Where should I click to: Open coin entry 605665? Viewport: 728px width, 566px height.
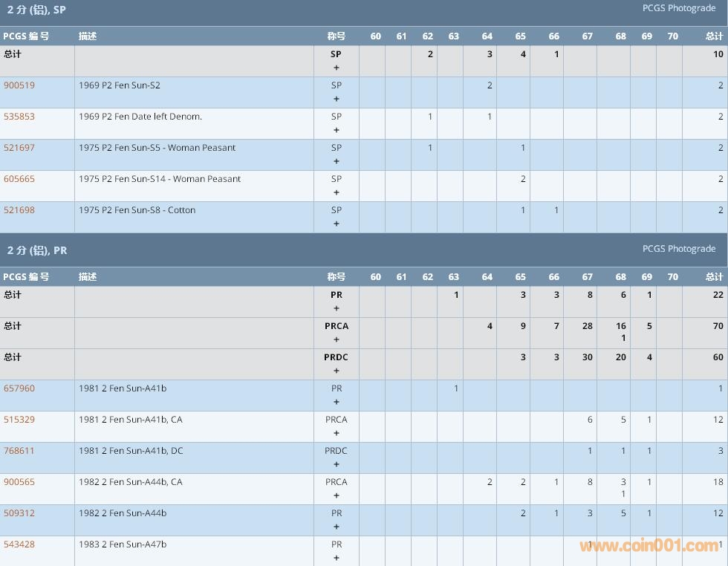(x=19, y=179)
